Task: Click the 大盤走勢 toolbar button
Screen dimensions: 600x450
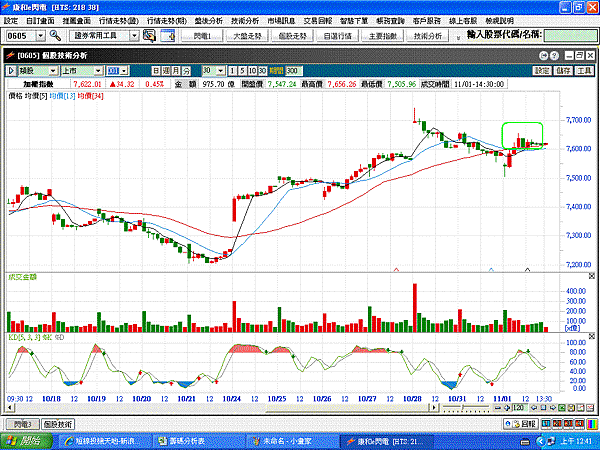Action: point(247,36)
